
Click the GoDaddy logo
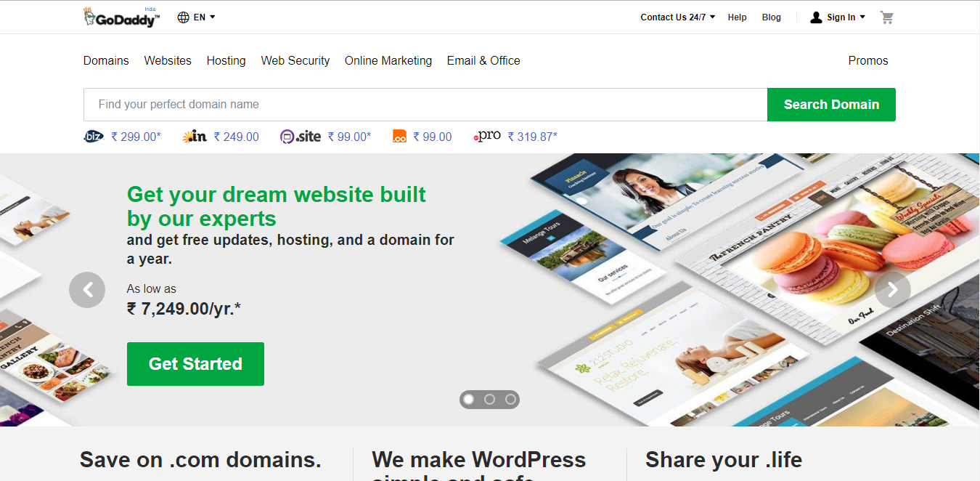(121, 17)
